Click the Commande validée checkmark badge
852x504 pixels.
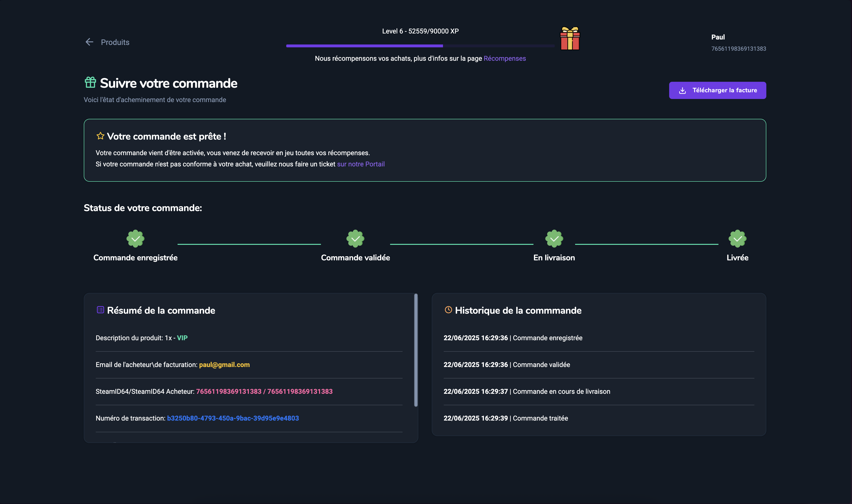point(355,239)
